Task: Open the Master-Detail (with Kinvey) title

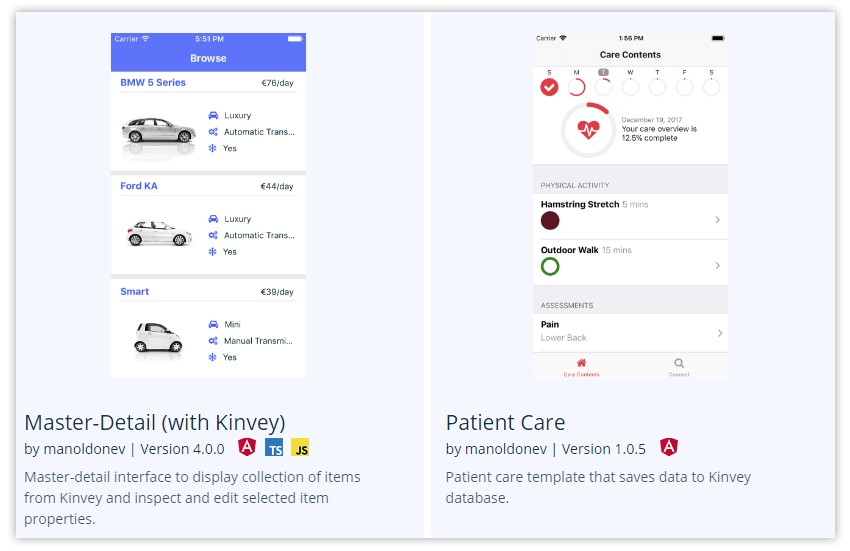Action: [154, 422]
